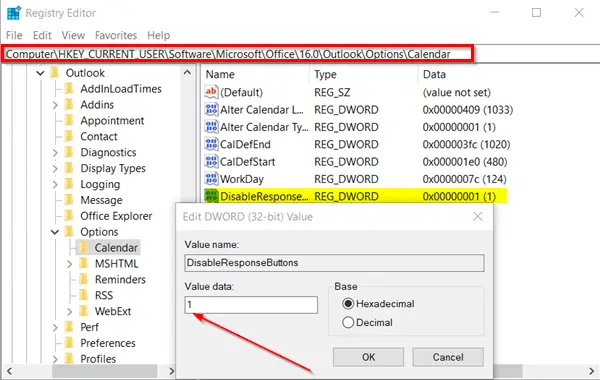
Task: Click the Diagnostics folder icon
Action: point(69,152)
